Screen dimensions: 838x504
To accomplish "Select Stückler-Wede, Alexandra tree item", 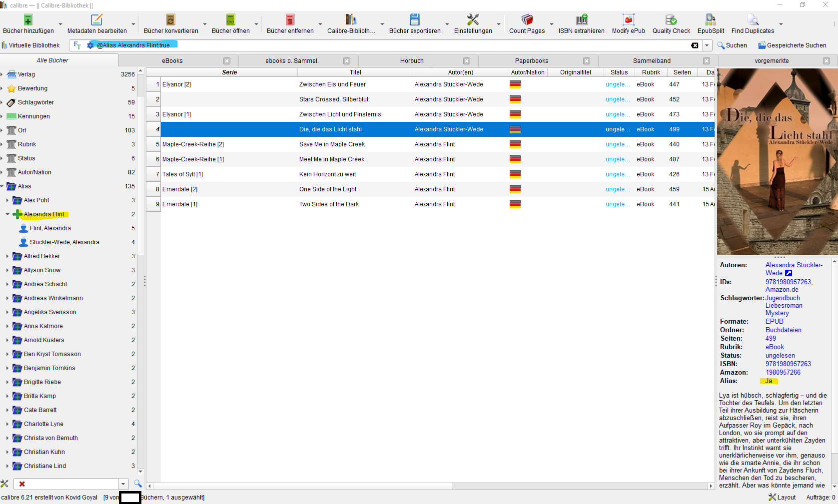I will pos(64,242).
